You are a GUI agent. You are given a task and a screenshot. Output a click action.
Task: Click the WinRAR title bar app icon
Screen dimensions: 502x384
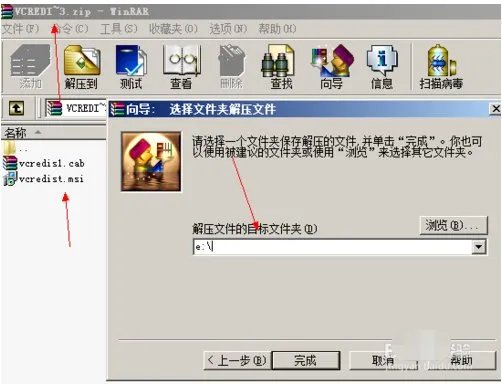point(7,11)
